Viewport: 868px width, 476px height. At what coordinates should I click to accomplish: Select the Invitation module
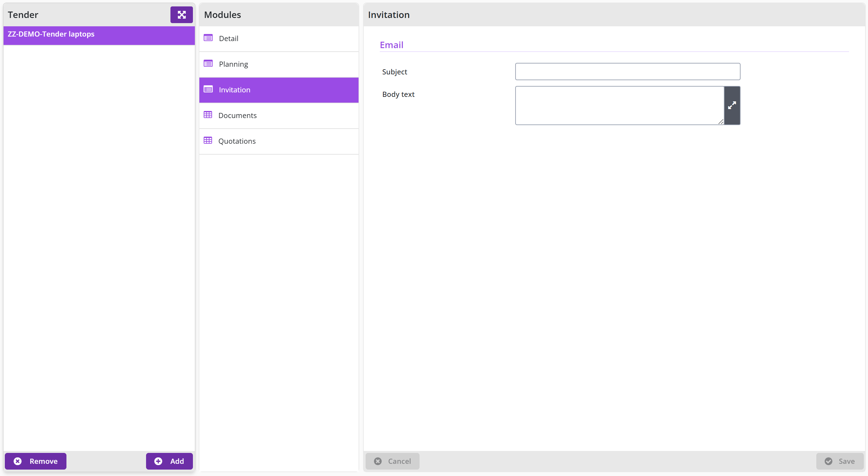coord(279,90)
